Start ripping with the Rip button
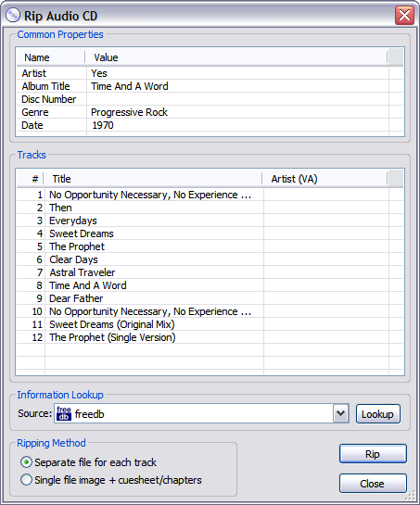 [373, 454]
